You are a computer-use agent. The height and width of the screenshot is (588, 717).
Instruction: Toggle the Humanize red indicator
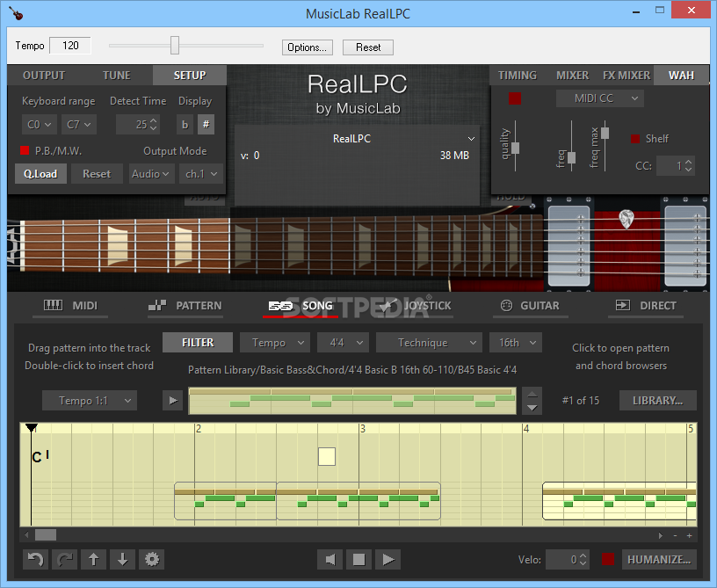pos(608,559)
